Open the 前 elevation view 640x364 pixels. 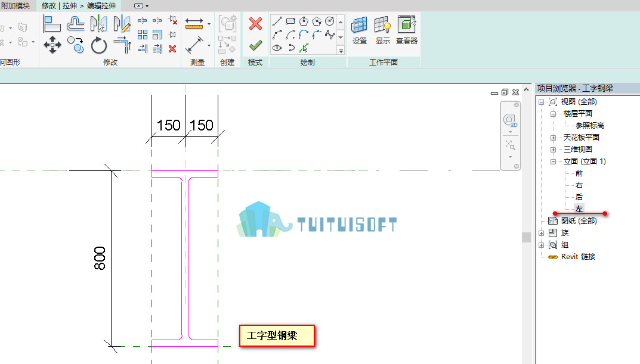click(x=579, y=173)
